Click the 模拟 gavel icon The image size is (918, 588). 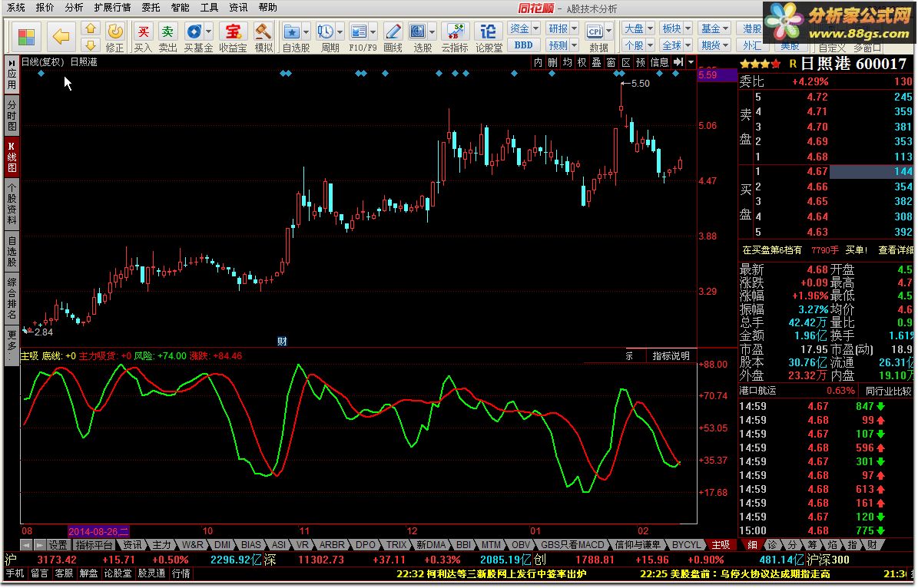coord(263,37)
